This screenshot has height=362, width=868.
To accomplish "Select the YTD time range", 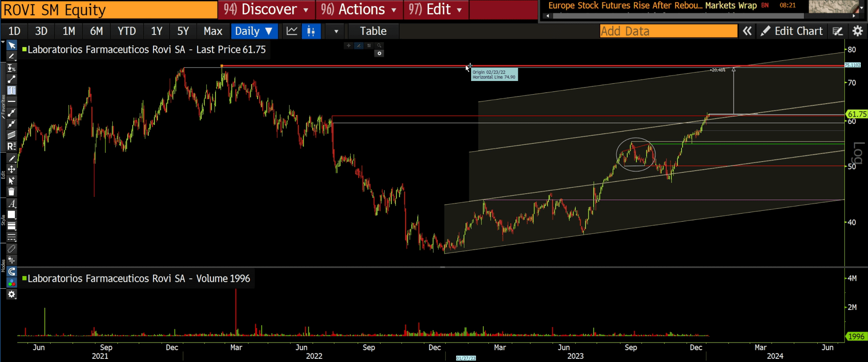I will pos(127,31).
